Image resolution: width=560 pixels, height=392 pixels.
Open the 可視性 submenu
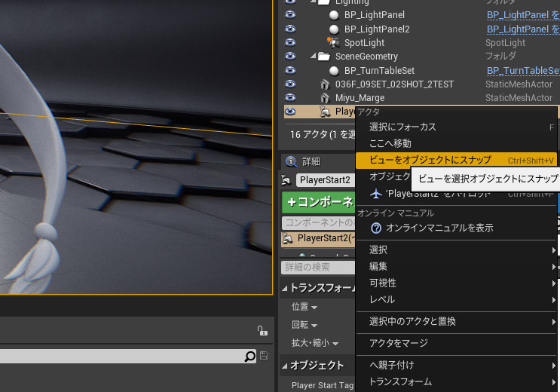pos(383,283)
